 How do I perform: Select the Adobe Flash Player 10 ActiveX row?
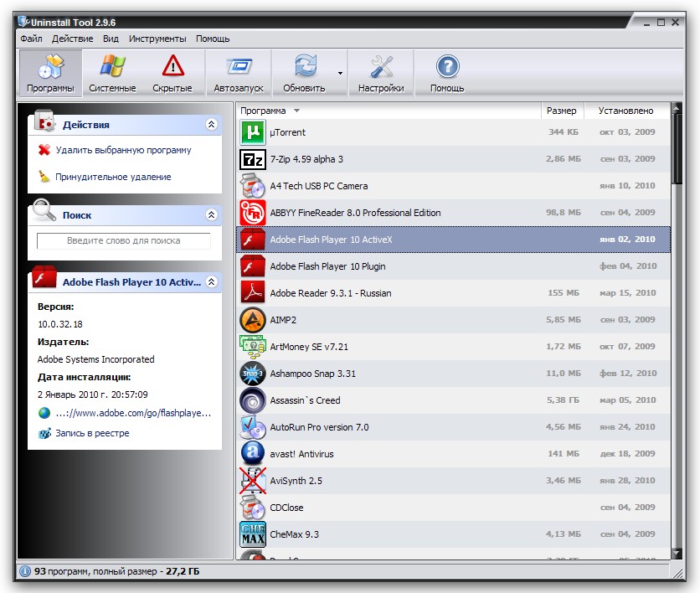453,240
